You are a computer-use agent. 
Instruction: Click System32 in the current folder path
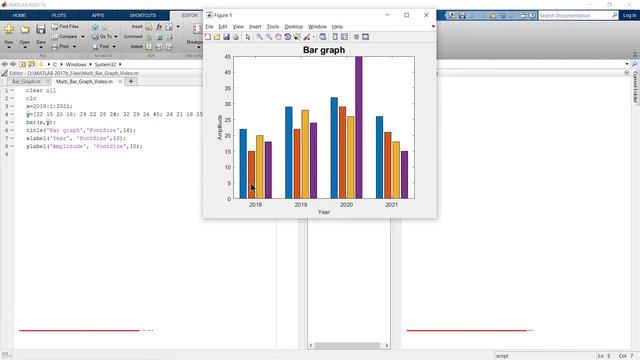[x=106, y=64]
